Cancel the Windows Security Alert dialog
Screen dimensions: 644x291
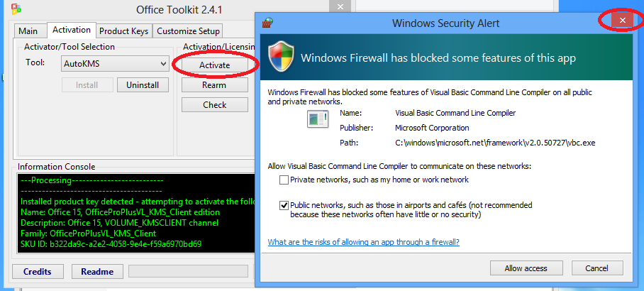pos(595,268)
